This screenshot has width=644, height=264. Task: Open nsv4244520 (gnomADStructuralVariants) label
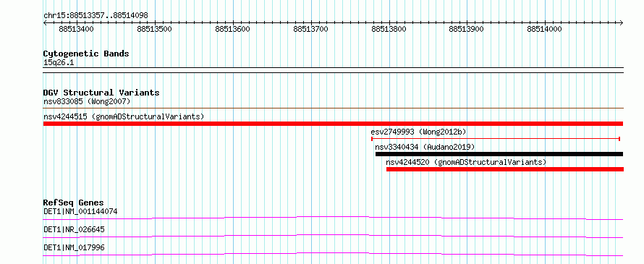pos(466,162)
